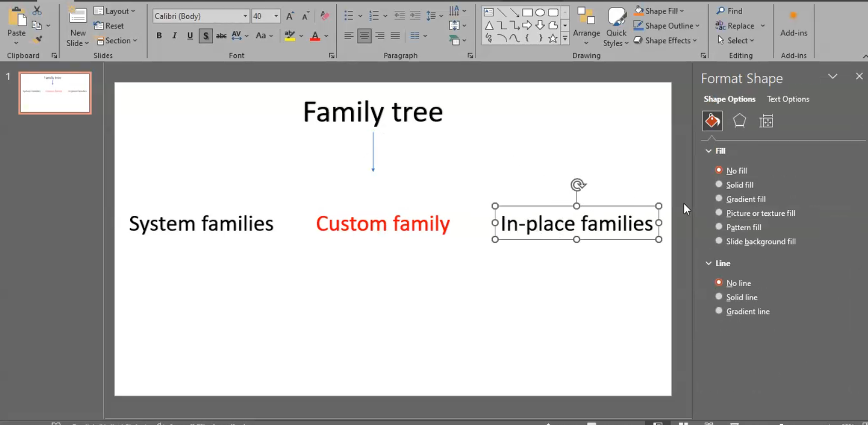Select the Gradient line option
This screenshot has width=868, height=425.
[742, 311]
